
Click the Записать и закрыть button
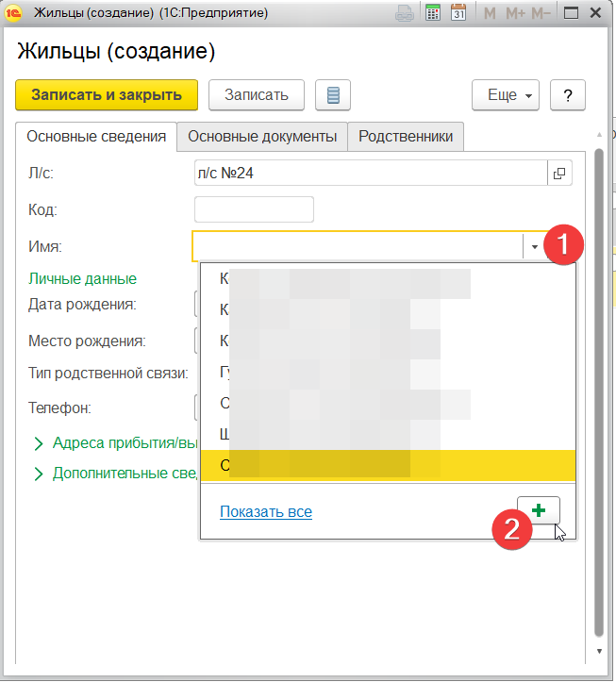click(x=107, y=95)
